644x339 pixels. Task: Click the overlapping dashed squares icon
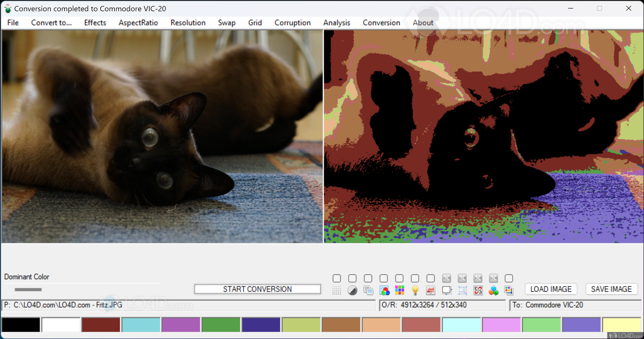click(x=368, y=290)
